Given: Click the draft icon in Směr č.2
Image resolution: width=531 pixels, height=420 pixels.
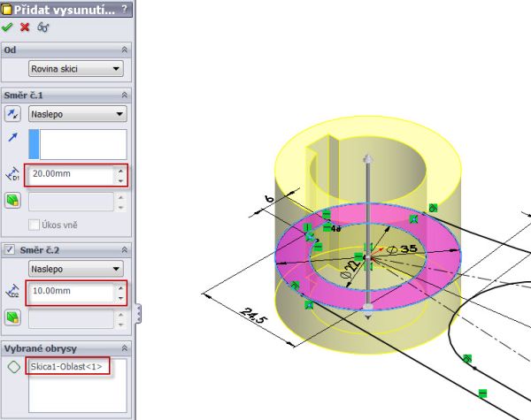Looking at the screenshot, I should point(13,315).
